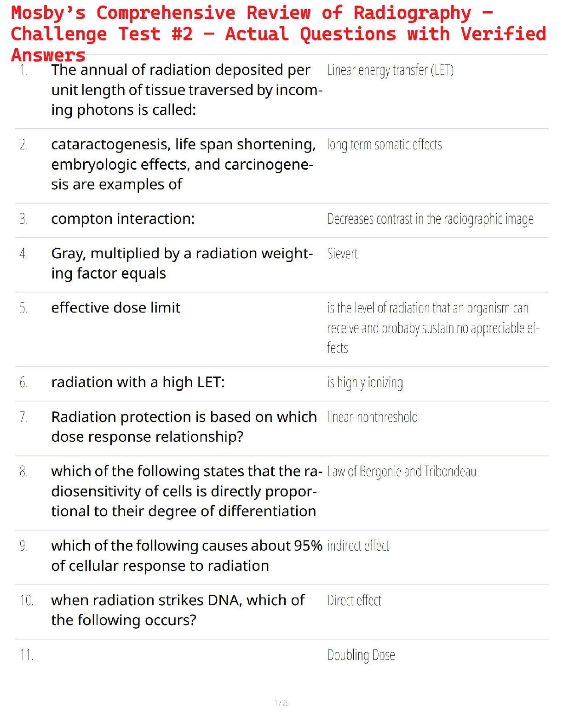The height and width of the screenshot is (728, 563).
Task: Click the 'linear-nonthreshold' answer
Action: click(373, 417)
